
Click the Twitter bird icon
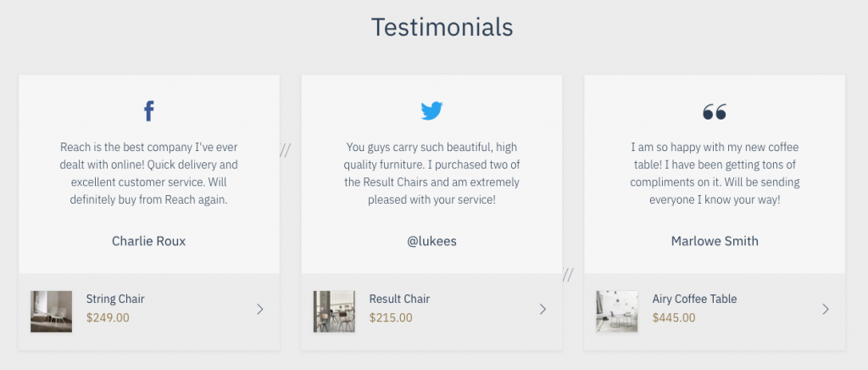coord(431,110)
